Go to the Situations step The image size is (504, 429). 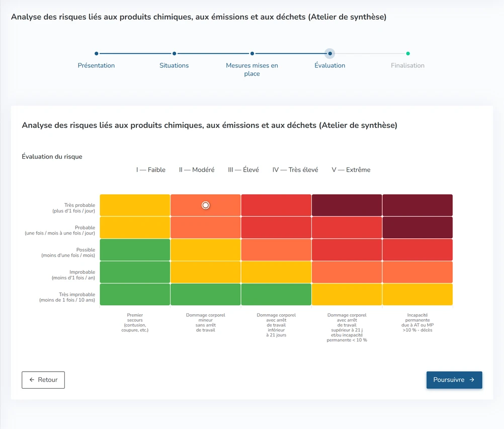[x=174, y=65]
